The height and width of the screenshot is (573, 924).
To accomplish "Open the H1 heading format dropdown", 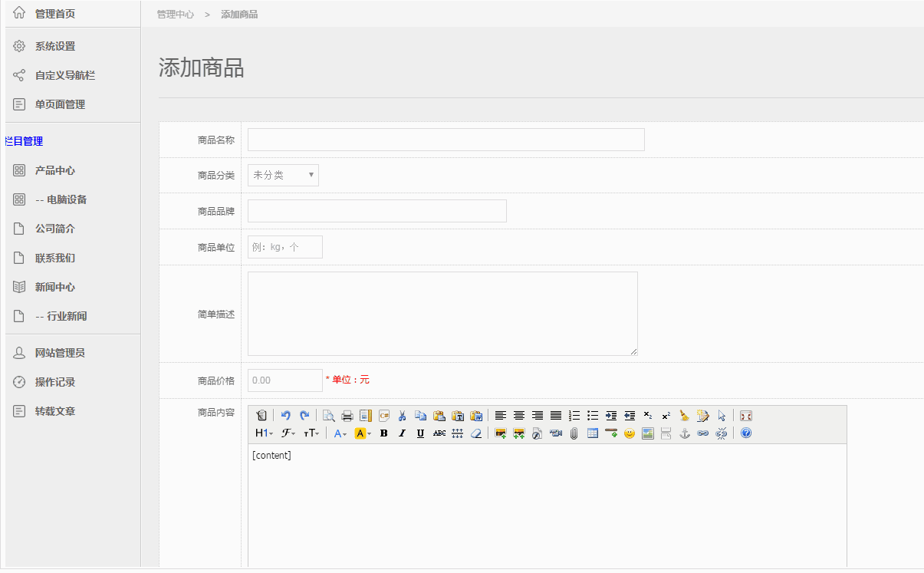I will click(x=264, y=433).
